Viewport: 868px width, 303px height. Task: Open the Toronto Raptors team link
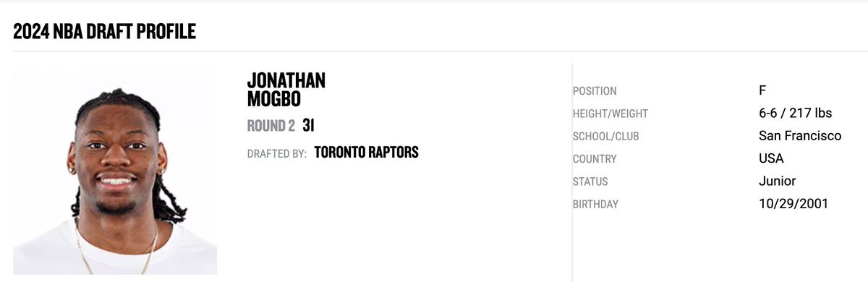pos(367,153)
